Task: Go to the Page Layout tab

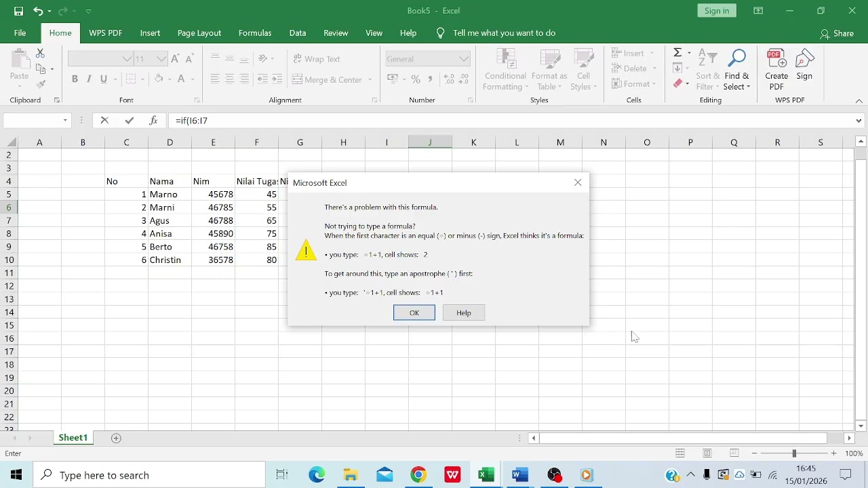Action: tap(199, 33)
